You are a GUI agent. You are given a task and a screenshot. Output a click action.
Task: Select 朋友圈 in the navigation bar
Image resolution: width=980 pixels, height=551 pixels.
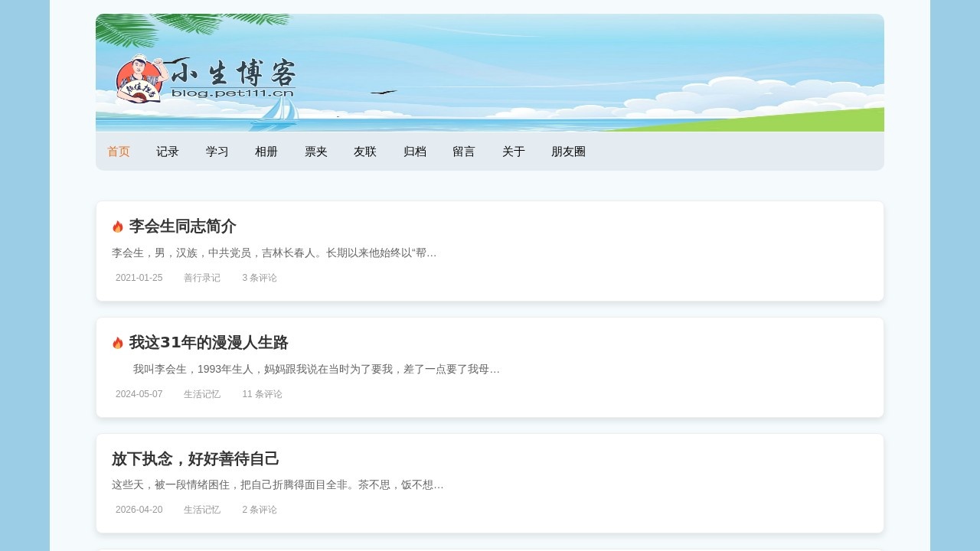568,152
